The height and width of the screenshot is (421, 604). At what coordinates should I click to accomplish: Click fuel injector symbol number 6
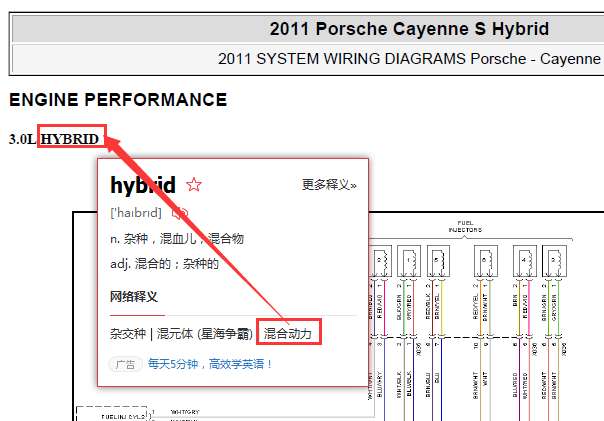coord(486,261)
